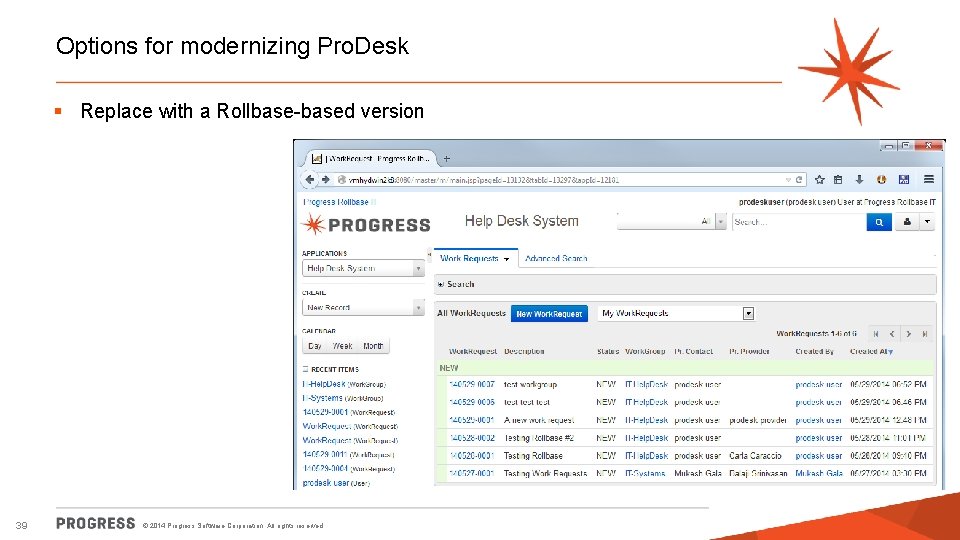Sort by Created At column header
The width and height of the screenshot is (960, 540).
[871, 351]
